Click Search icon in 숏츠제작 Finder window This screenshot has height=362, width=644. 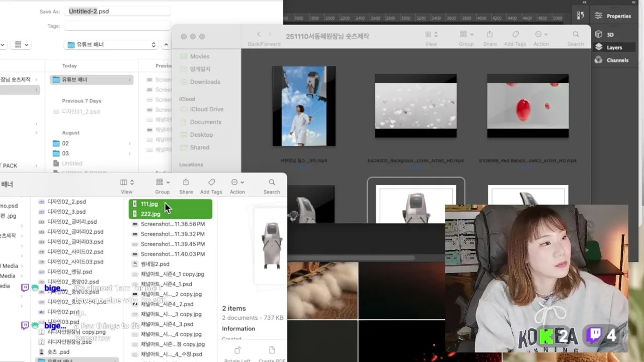(576, 35)
